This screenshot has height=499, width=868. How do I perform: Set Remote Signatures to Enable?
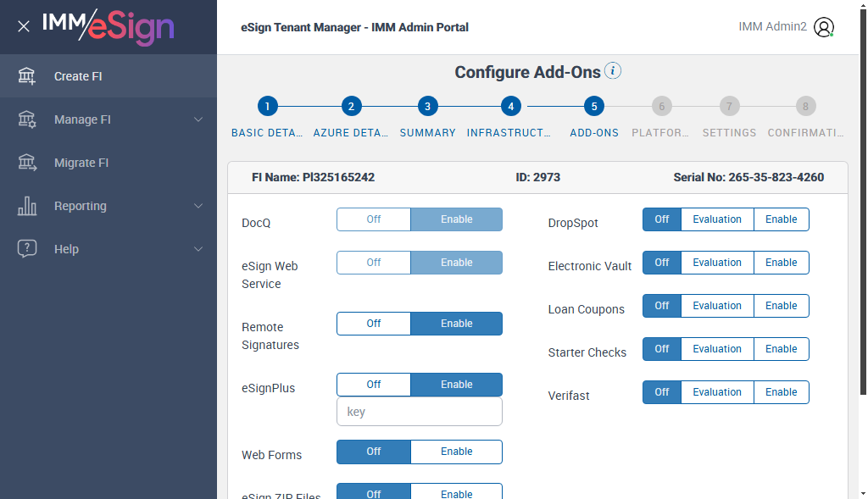(456, 323)
